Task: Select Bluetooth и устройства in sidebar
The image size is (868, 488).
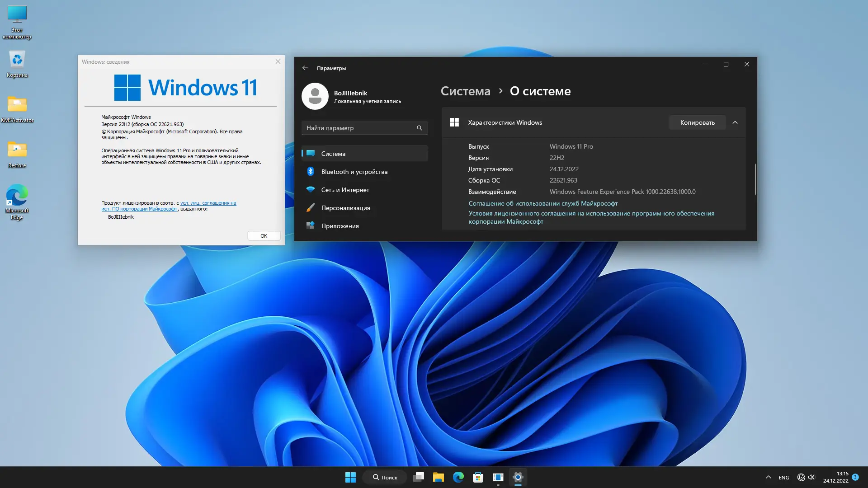Action: [354, 172]
